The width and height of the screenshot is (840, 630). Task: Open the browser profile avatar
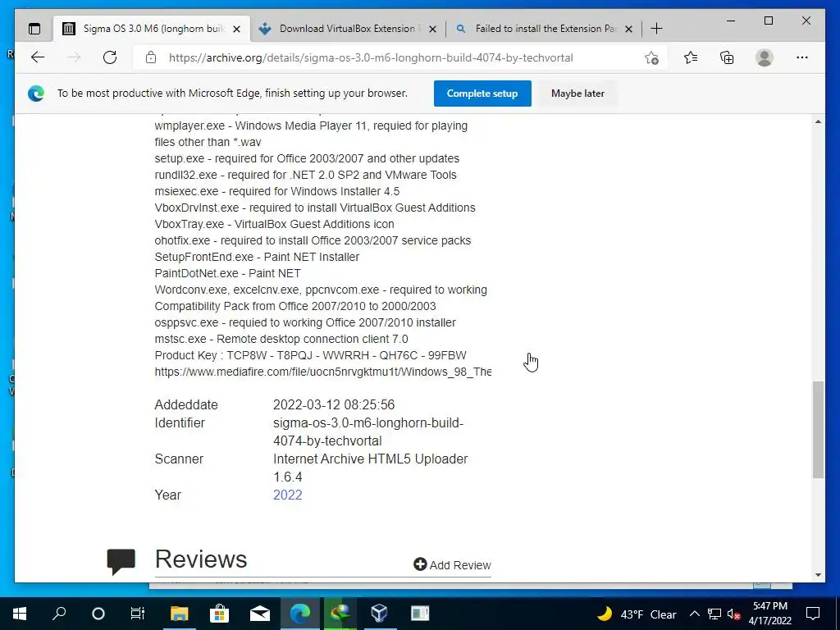(765, 57)
